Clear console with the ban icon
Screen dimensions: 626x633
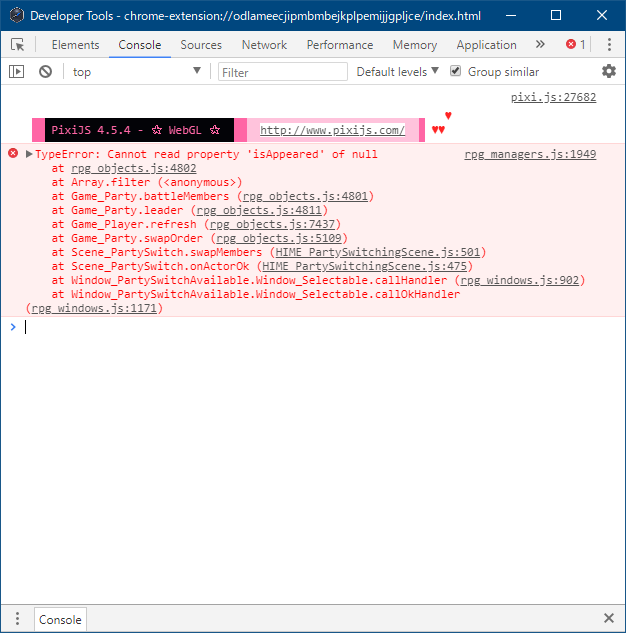click(45, 72)
